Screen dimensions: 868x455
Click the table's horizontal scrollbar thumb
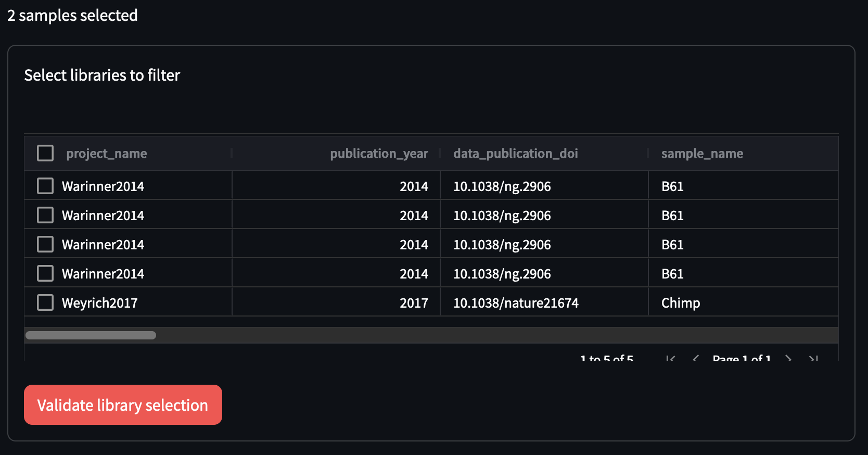coord(91,335)
